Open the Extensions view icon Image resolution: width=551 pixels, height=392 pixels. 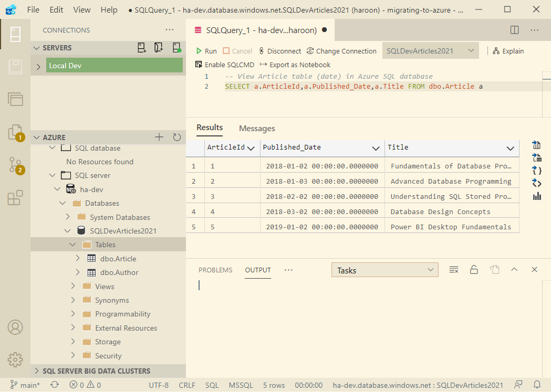pyautogui.click(x=15, y=198)
